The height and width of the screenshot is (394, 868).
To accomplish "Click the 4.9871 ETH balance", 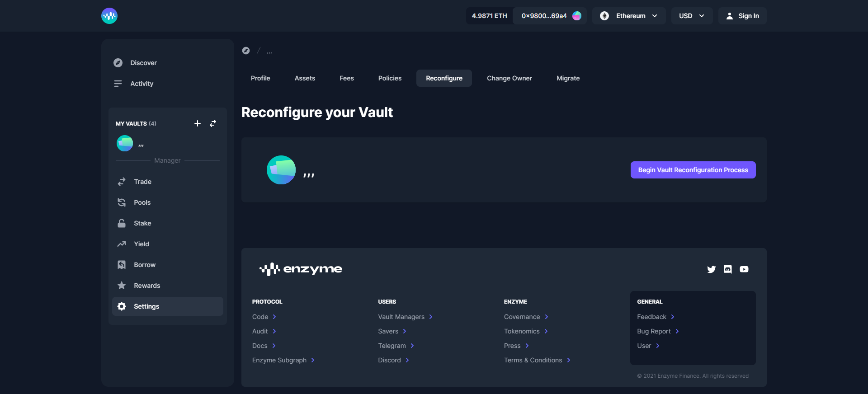I will (x=490, y=16).
